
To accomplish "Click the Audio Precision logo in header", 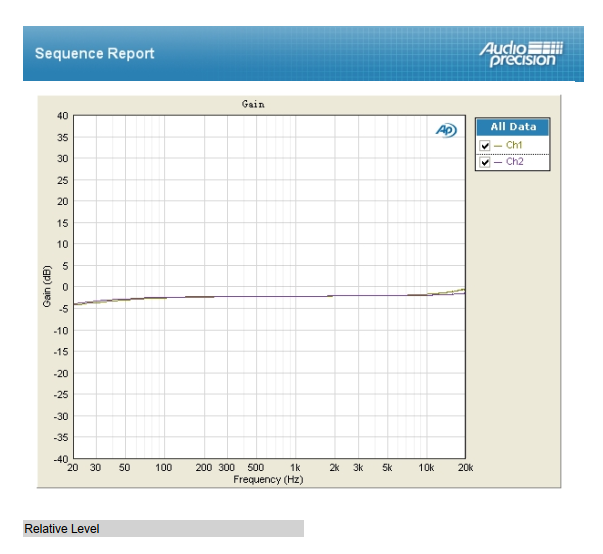I will pos(521,54).
